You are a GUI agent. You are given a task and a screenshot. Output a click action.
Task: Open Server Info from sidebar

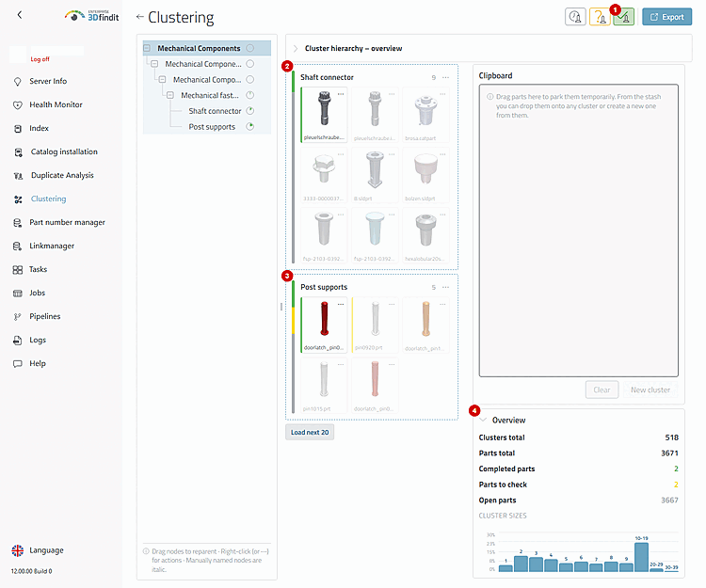(48, 81)
